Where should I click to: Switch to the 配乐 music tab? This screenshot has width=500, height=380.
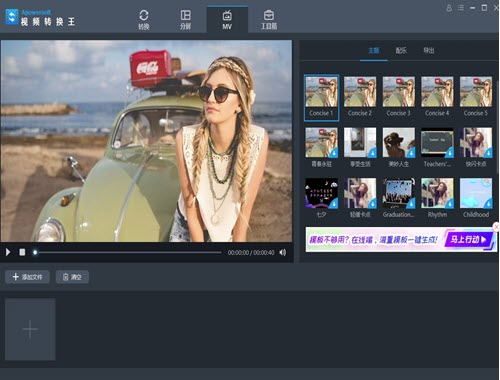click(x=401, y=50)
